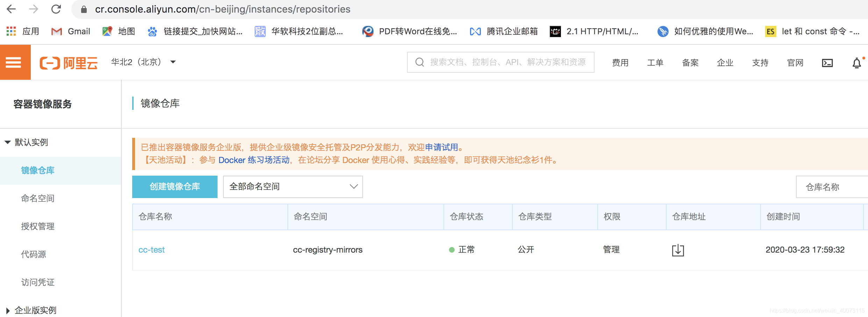
Task: Click the cc-registry-mirrors namespace cell
Action: (328, 250)
